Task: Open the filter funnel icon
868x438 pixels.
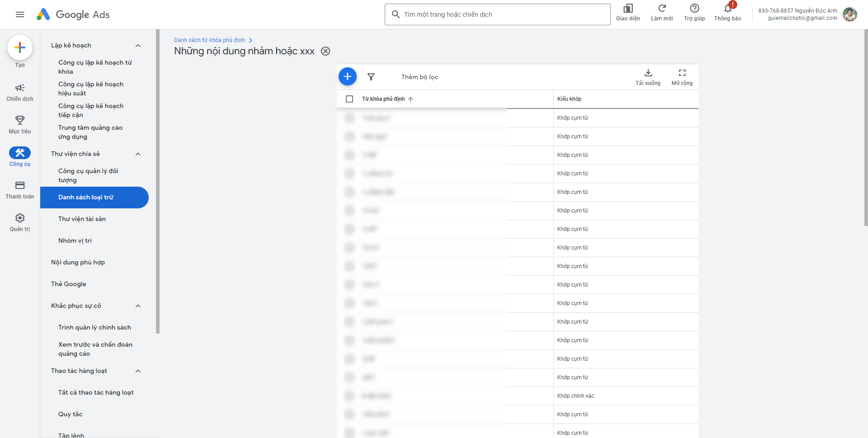Action: (x=371, y=77)
